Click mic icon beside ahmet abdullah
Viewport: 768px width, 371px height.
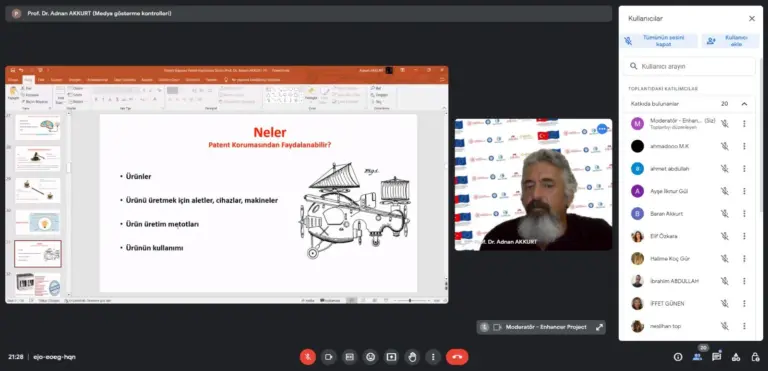[724, 169]
